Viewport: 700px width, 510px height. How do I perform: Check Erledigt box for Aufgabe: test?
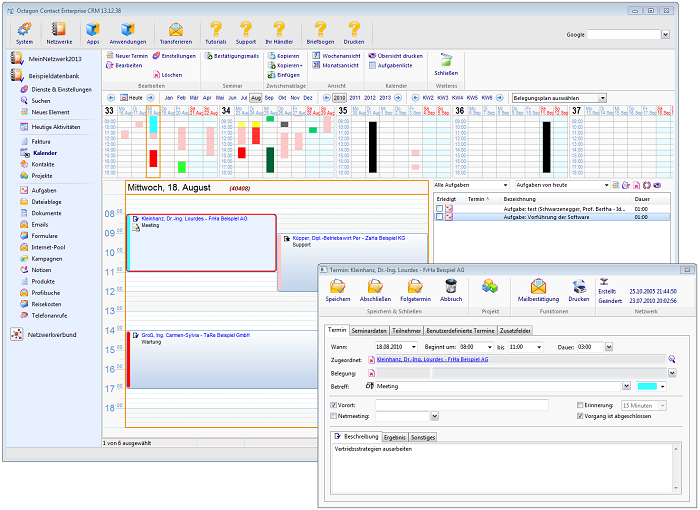[x=440, y=209]
